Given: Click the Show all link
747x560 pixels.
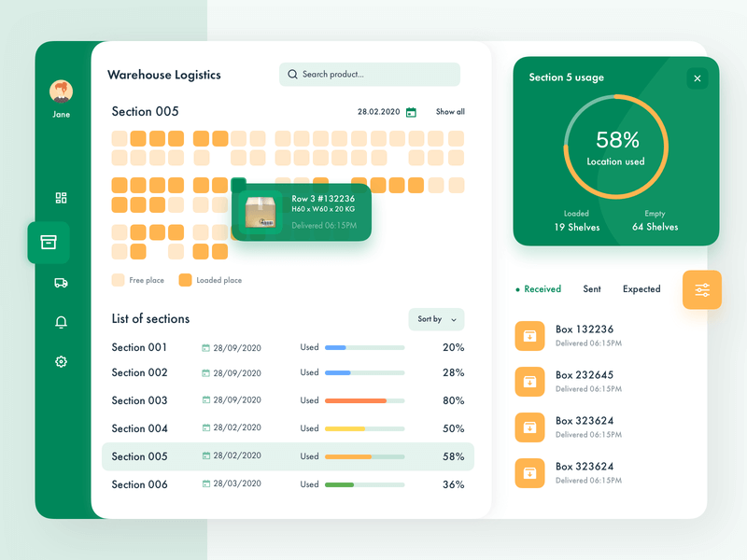Looking at the screenshot, I should click(449, 111).
